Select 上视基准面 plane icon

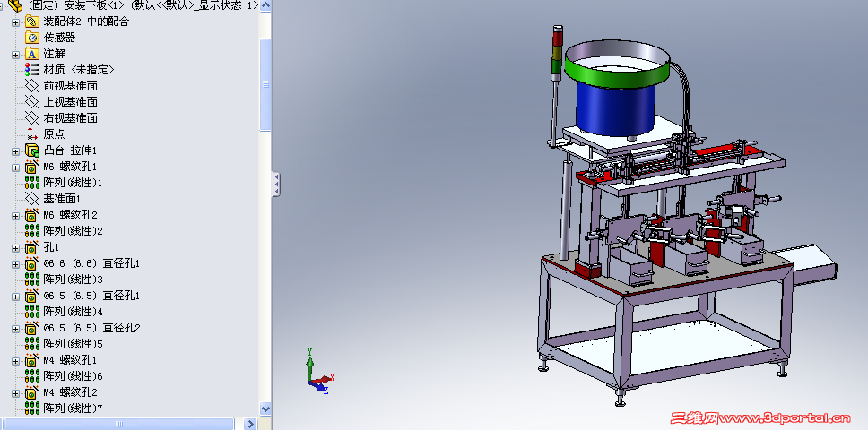(32, 102)
